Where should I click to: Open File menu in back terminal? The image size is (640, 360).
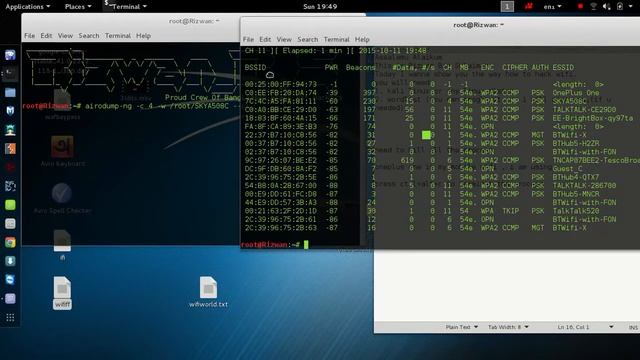[x=29, y=36]
